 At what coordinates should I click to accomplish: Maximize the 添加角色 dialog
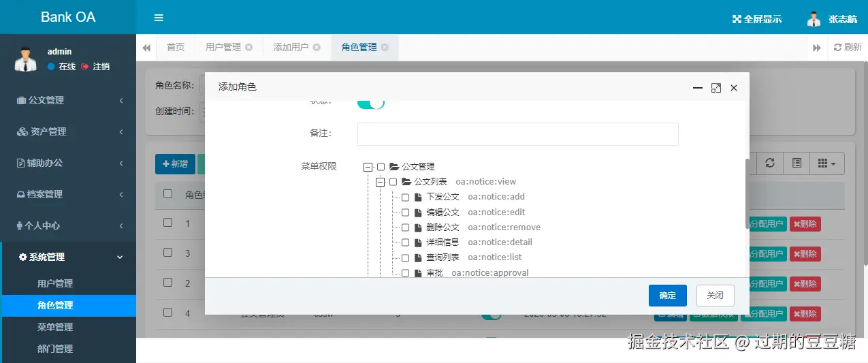[x=716, y=88]
